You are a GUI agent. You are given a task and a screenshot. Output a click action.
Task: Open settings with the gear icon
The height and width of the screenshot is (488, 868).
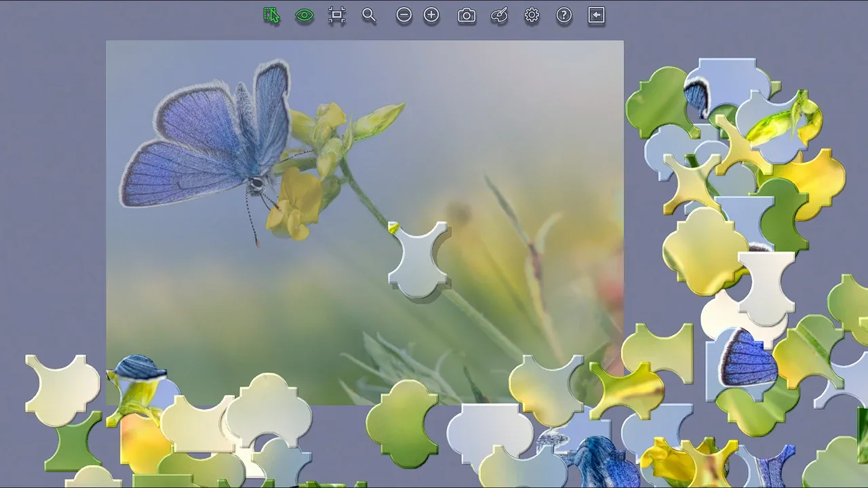tap(532, 16)
